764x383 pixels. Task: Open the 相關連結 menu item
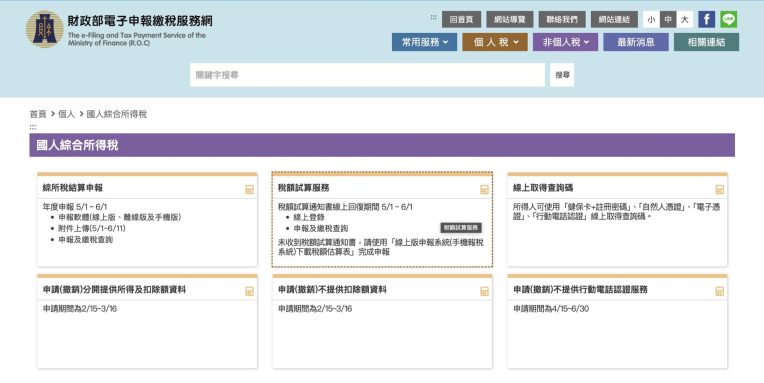707,42
